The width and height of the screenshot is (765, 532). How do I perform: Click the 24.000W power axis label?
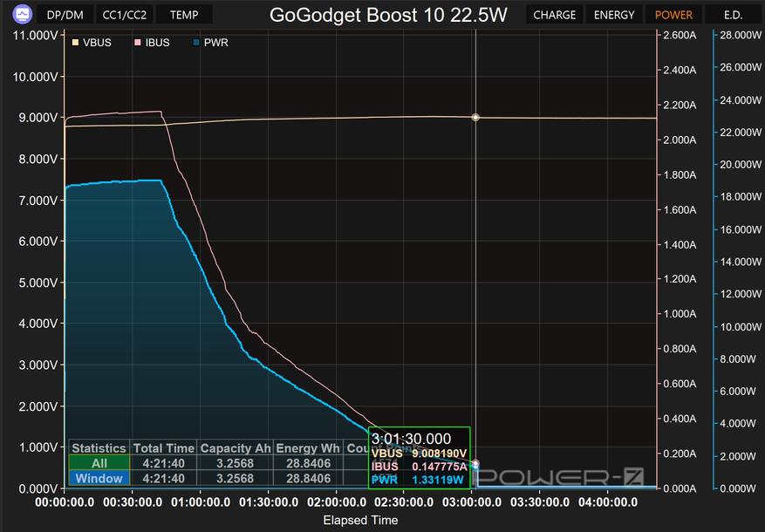click(741, 100)
